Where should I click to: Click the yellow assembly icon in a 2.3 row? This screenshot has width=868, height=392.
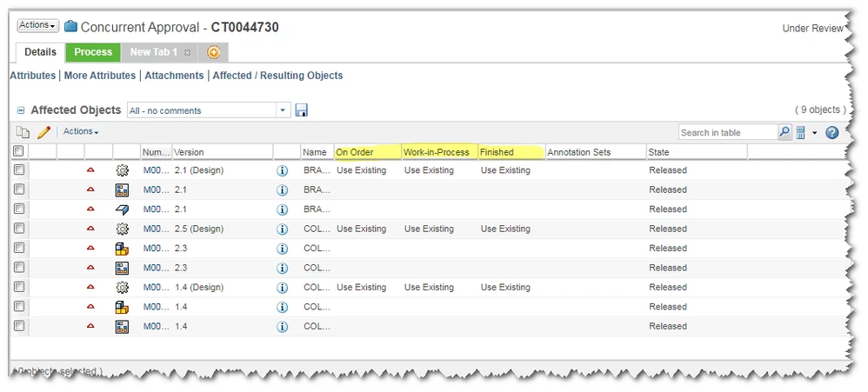pyautogui.click(x=123, y=249)
